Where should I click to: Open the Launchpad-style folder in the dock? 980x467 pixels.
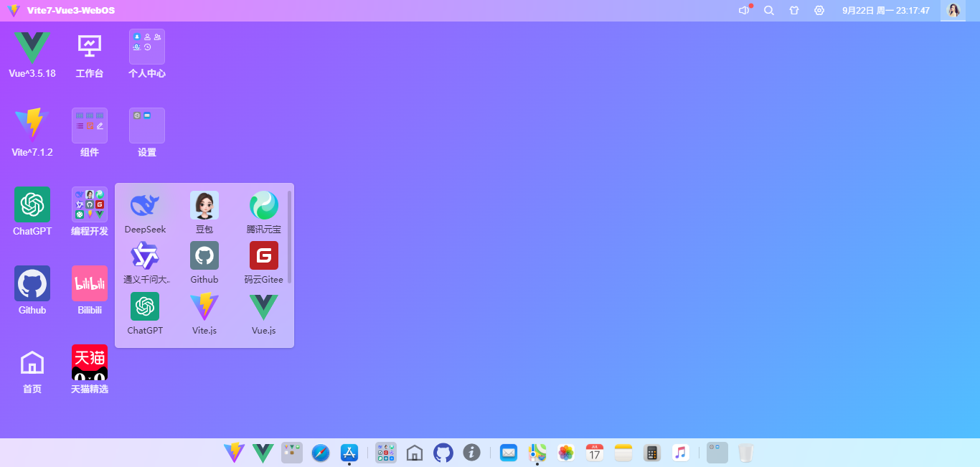[x=292, y=453]
